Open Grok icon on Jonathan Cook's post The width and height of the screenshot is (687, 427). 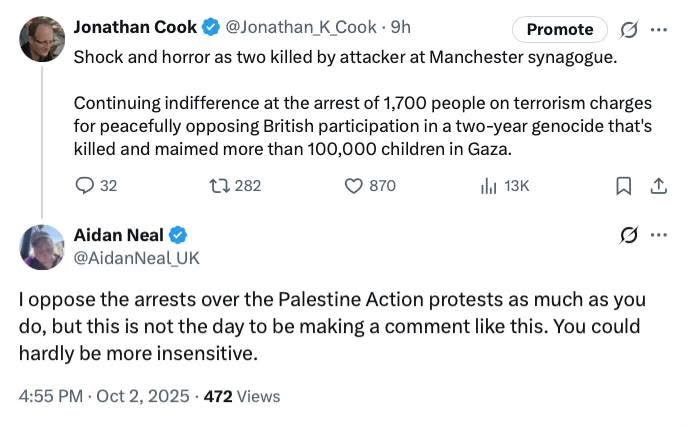tap(630, 30)
